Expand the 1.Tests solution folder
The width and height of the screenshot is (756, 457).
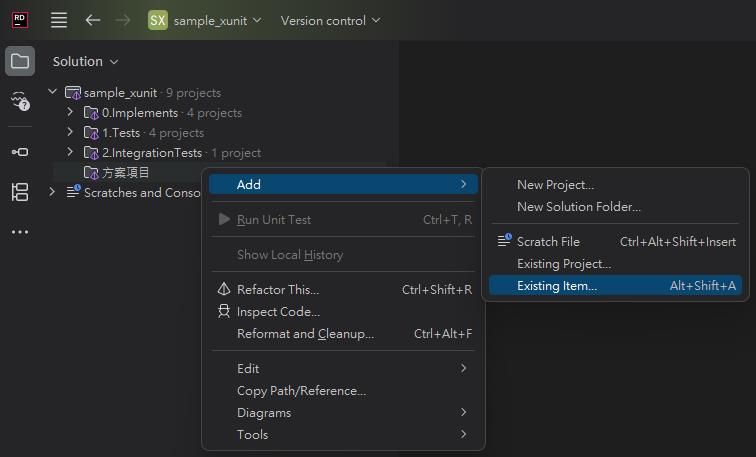(70, 133)
